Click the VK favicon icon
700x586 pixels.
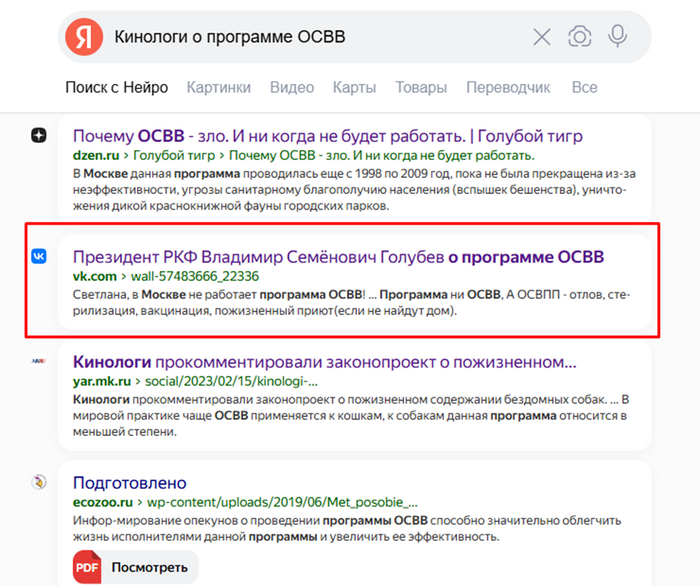[38, 257]
